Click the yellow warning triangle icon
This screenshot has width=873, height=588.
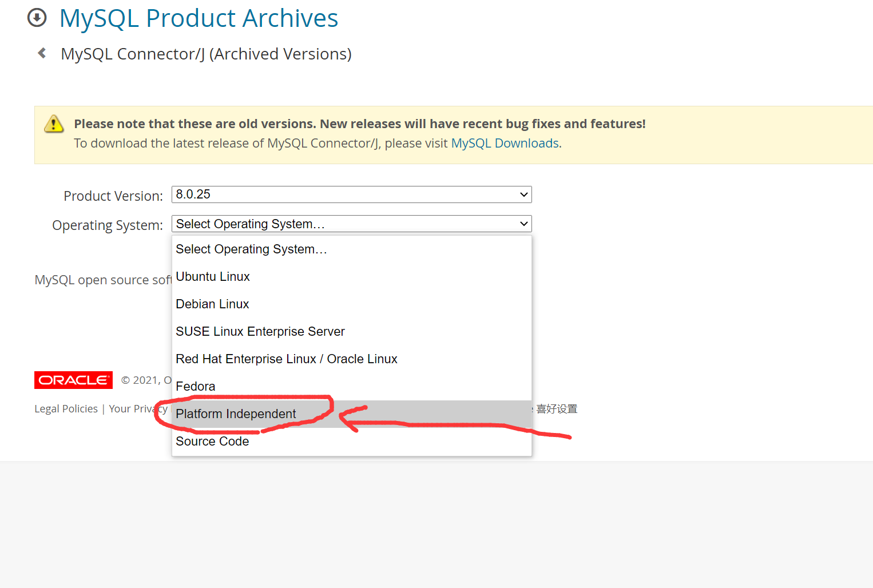[54, 124]
